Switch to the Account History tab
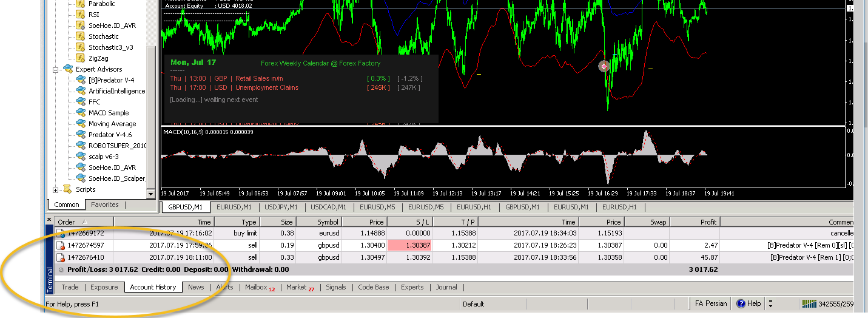This screenshot has height=318, width=868. tap(153, 287)
